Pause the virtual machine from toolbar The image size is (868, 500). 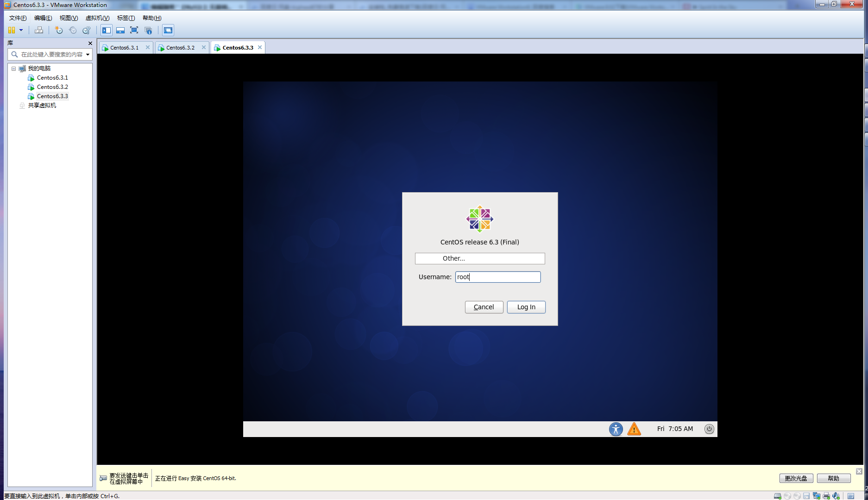[12, 30]
